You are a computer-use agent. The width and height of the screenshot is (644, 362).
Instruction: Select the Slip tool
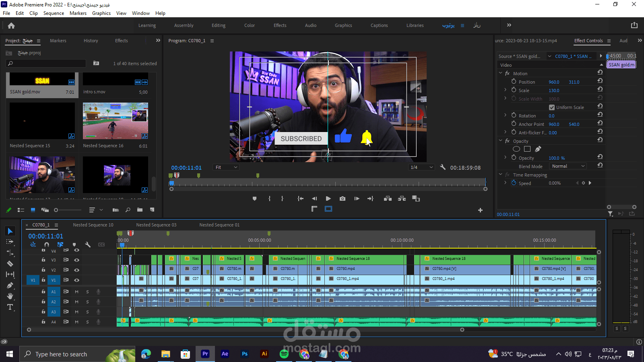pos(10,274)
